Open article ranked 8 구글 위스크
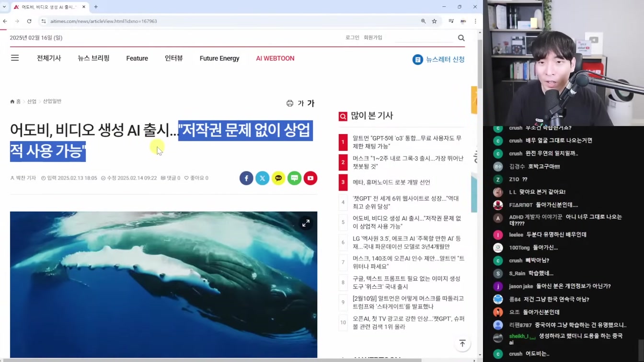644x362 pixels. [x=406, y=283]
